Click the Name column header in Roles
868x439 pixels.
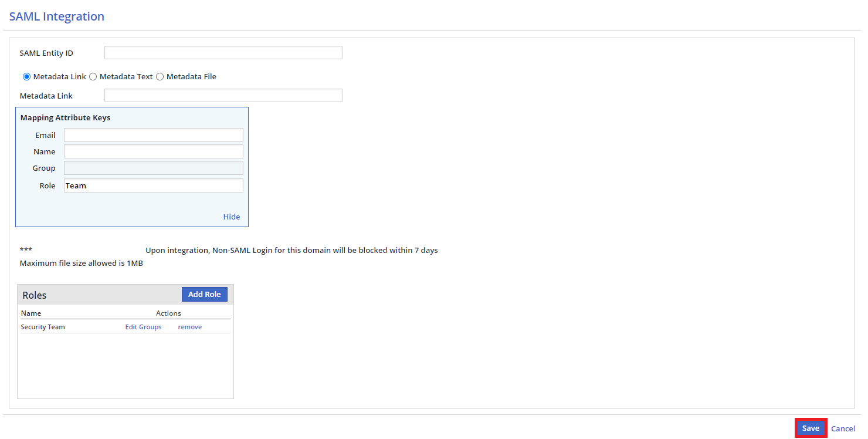(31, 313)
